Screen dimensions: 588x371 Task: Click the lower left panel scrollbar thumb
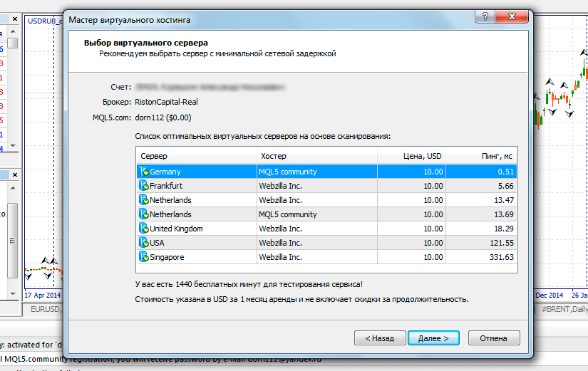tap(13, 241)
